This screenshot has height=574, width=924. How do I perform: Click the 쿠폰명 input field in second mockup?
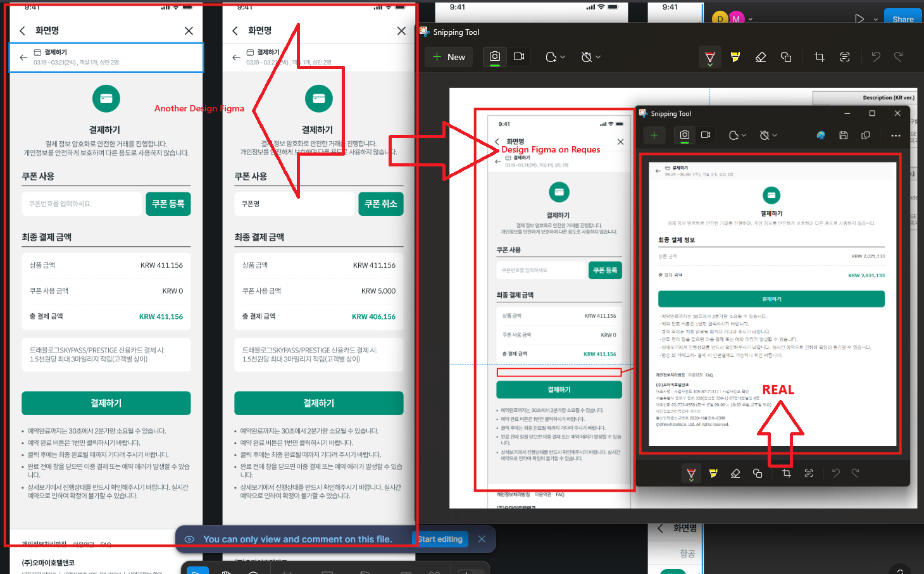(294, 204)
